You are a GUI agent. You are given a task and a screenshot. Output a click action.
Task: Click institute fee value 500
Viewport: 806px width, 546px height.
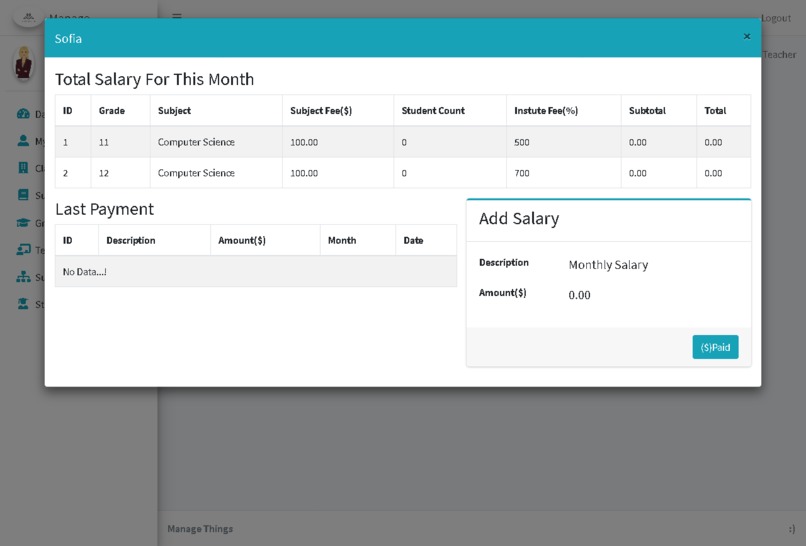click(x=522, y=142)
